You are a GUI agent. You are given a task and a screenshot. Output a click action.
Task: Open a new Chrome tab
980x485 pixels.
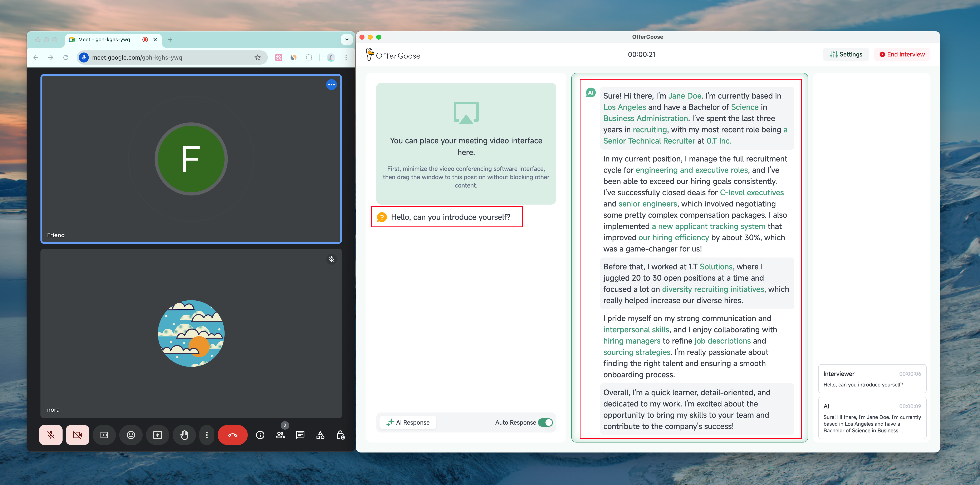point(170,40)
